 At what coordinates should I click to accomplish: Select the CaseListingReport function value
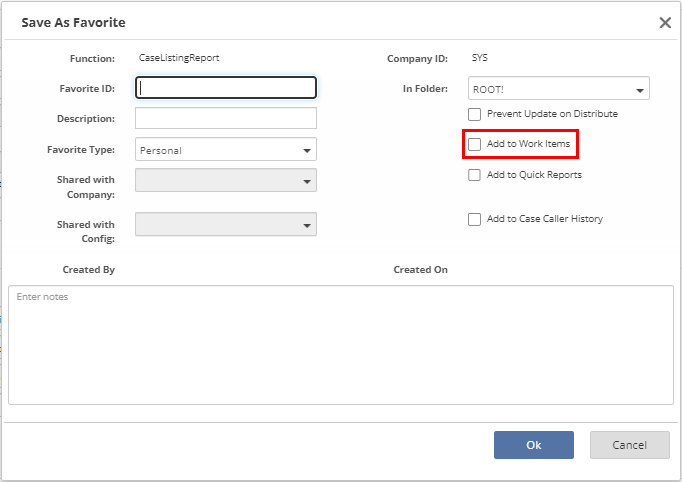tap(179, 58)
